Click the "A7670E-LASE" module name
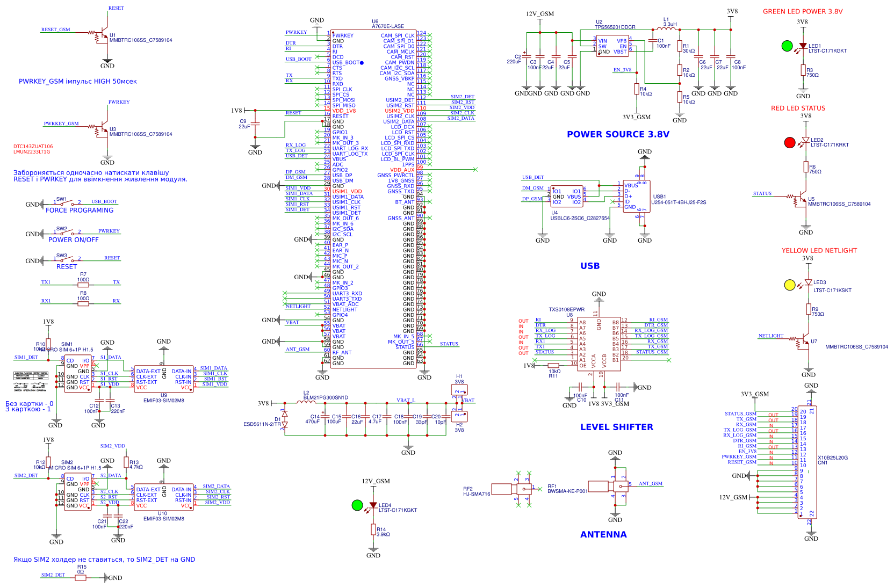 pos(388,26)
